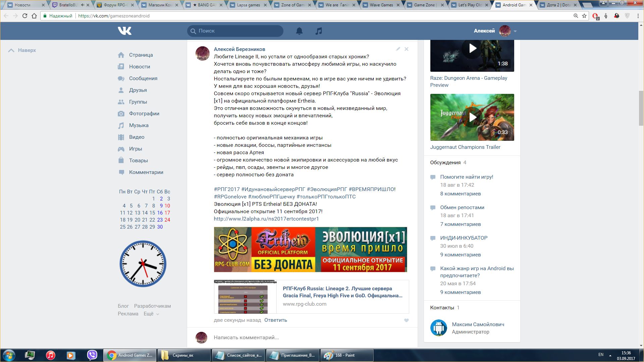Click the page vertical scrollbar

(641, 108)
